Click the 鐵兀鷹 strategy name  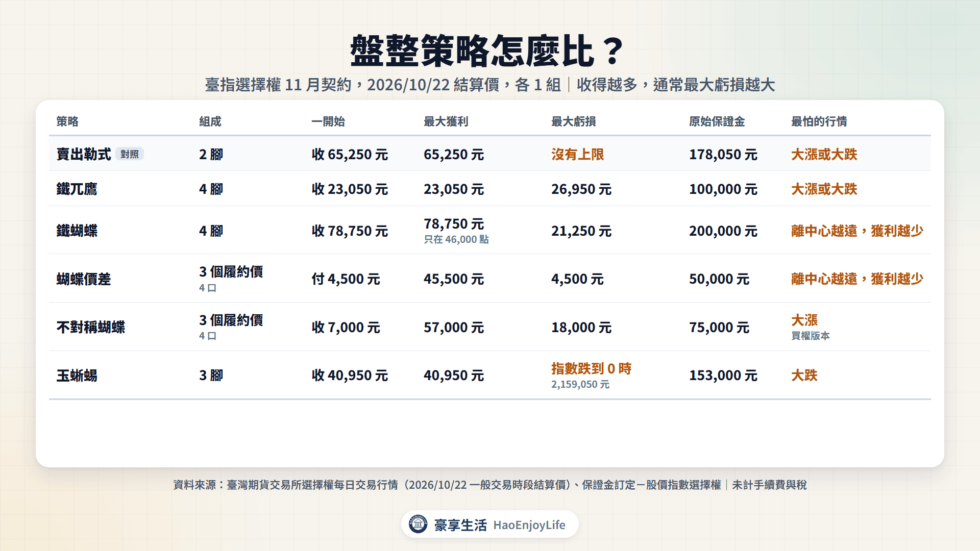(77, 189)
